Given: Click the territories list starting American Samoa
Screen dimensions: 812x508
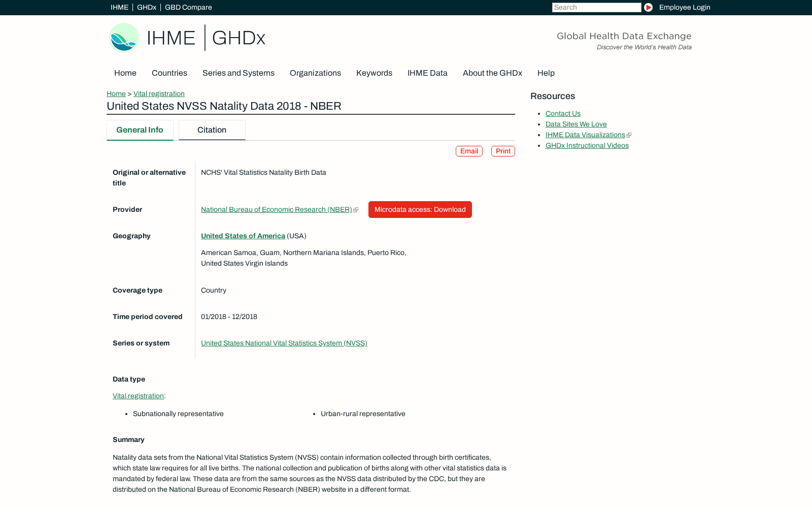Looking at the screenshot, I should click(303, 258).
